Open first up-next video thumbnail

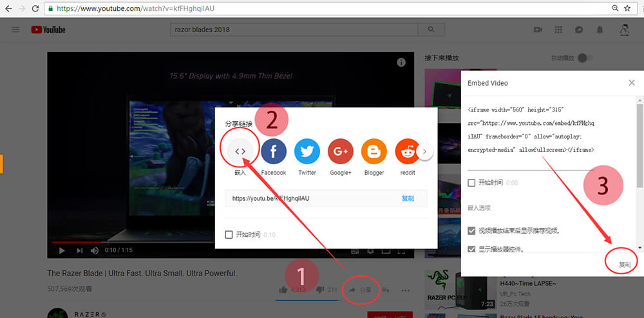click(443, 89)
